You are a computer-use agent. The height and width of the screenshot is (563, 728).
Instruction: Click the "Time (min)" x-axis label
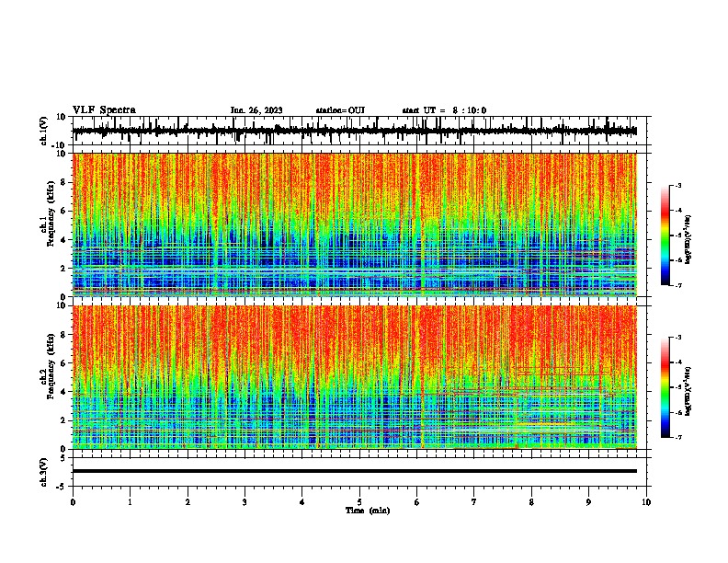368,511
